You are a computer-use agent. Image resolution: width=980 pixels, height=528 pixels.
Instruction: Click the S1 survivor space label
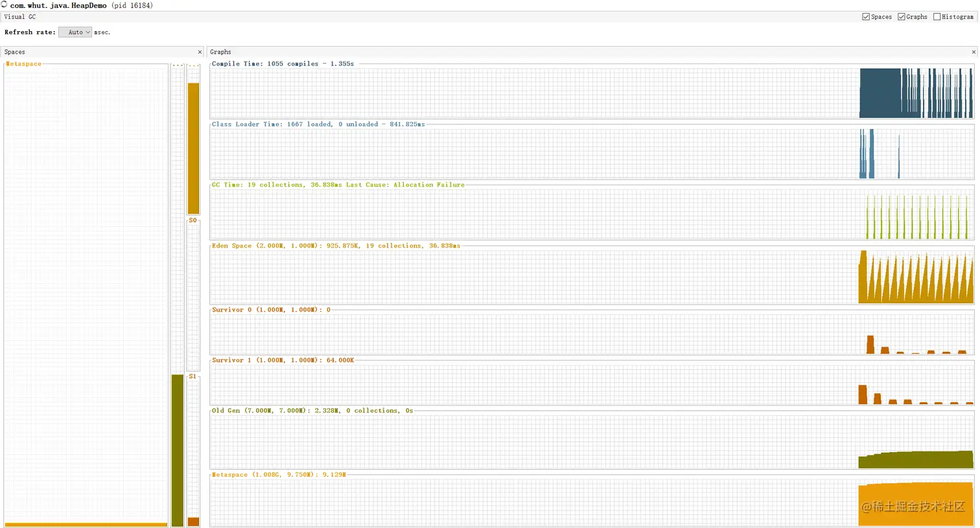(192, 376)
